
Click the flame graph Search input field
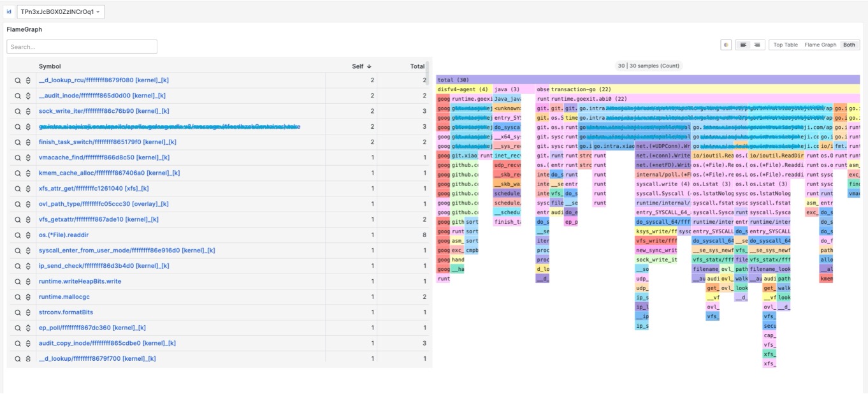pyautogui.click(x=82, y=47)
